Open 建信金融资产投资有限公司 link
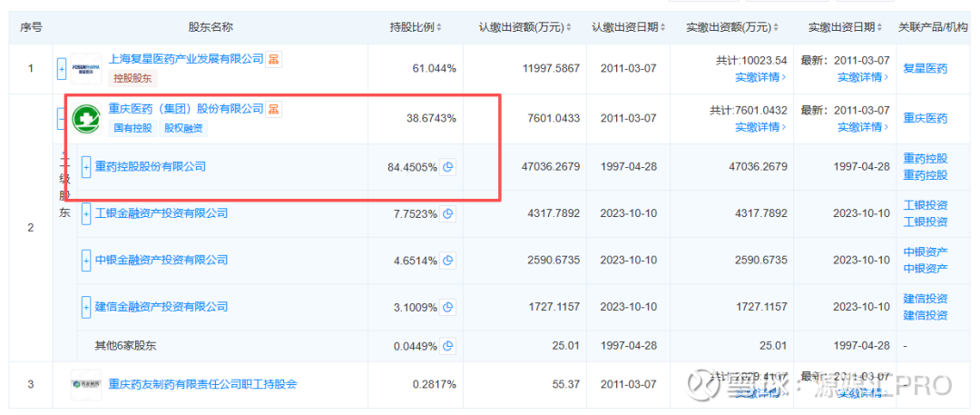 162,307
